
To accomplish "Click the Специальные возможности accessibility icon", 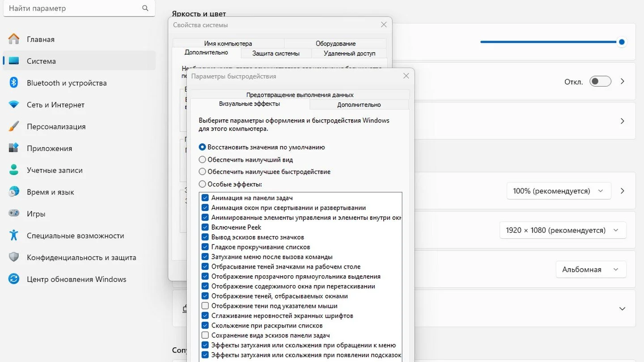I will point(14,235).
